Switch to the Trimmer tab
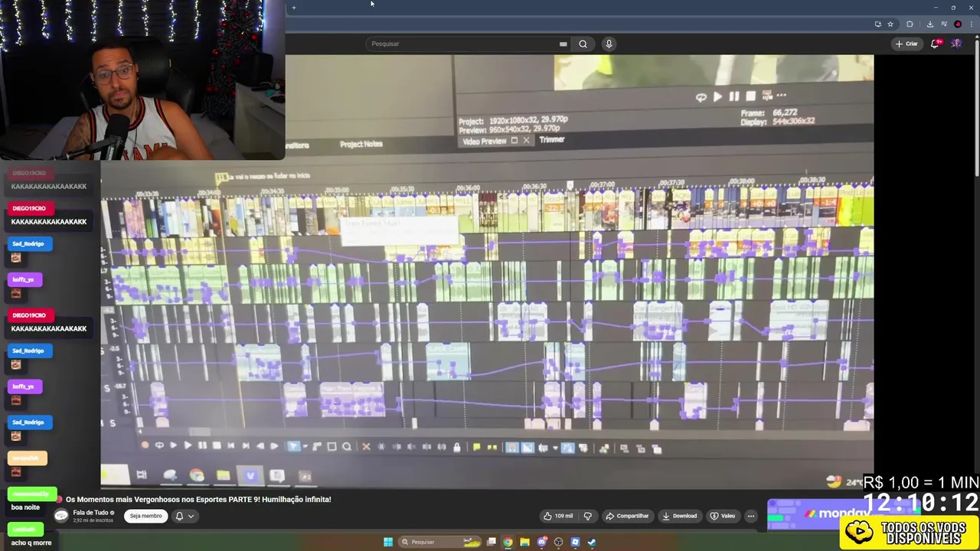The image size is (980, 551). click(551, 139)
